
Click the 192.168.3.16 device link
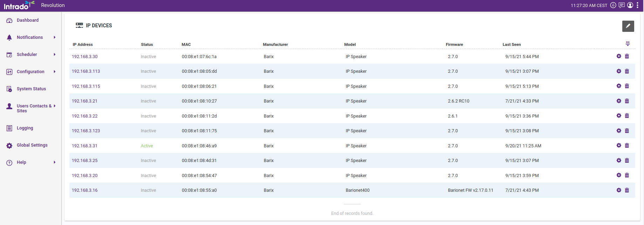click(x=84, y=190)
